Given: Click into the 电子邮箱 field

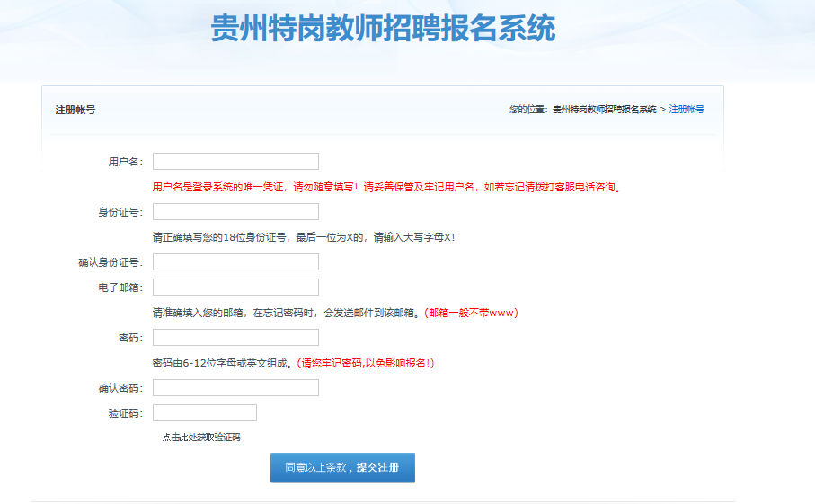Looking at the screenshot, I should pos(235,287).
